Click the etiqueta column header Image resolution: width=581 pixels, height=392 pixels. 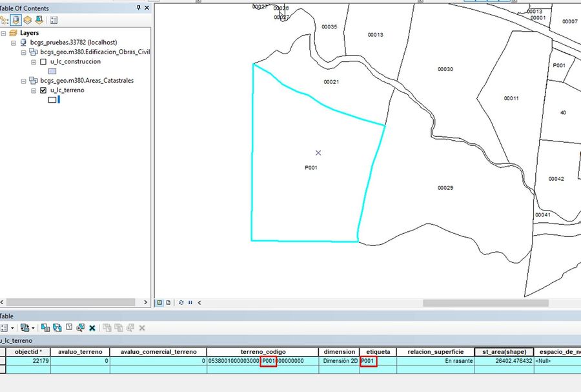coord(378,351)
